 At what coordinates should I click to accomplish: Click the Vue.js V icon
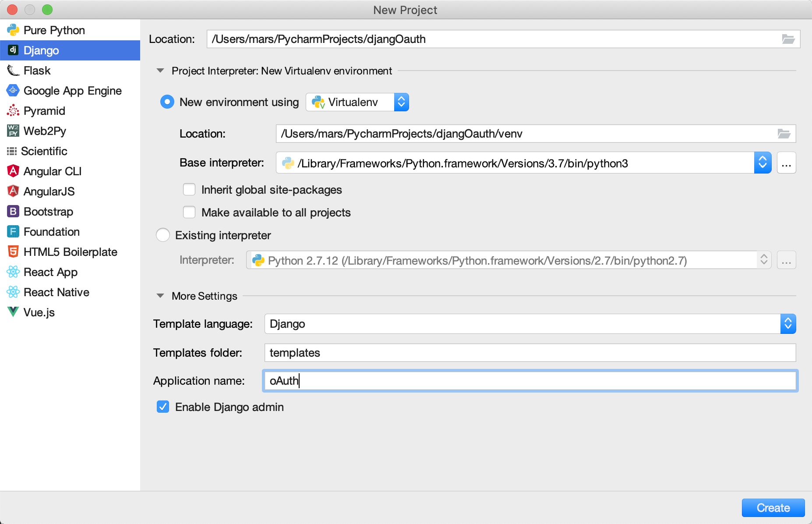click(13, 312)
